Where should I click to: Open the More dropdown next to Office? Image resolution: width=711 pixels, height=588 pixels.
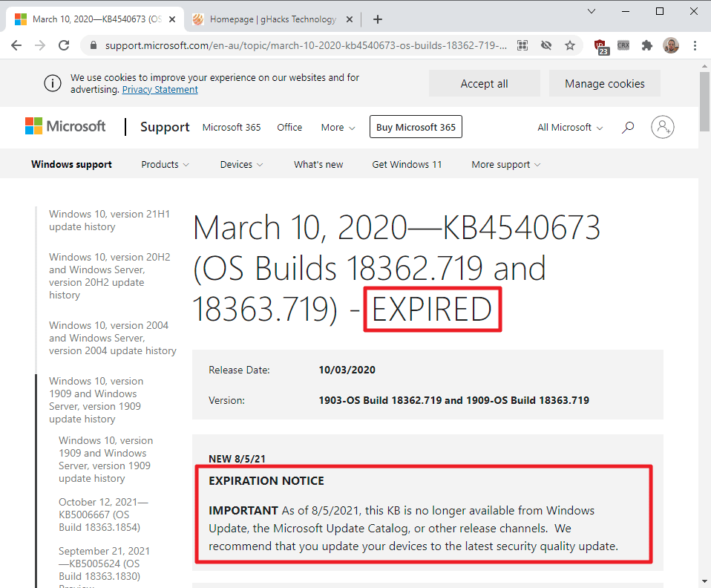(338, 127)
